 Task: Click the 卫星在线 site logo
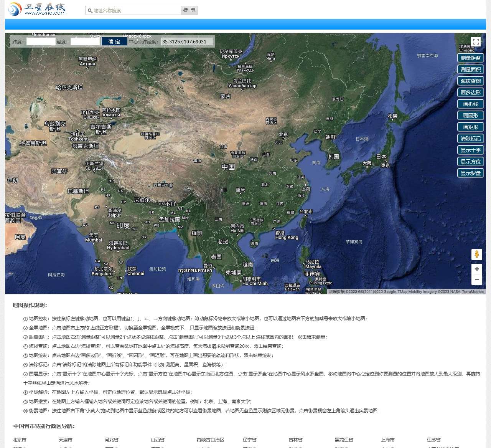(x=37, y=9)
